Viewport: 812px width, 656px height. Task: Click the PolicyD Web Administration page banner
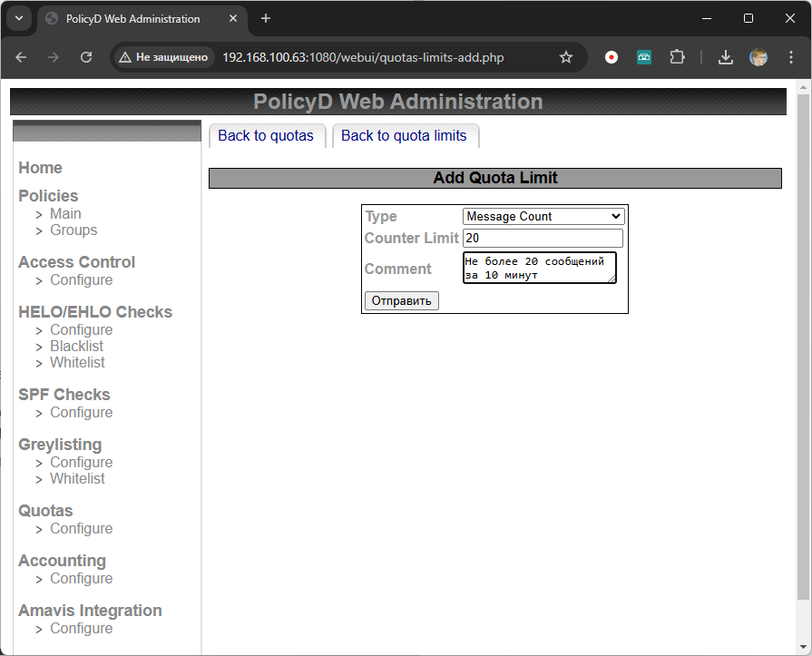[x=397, y=102]
